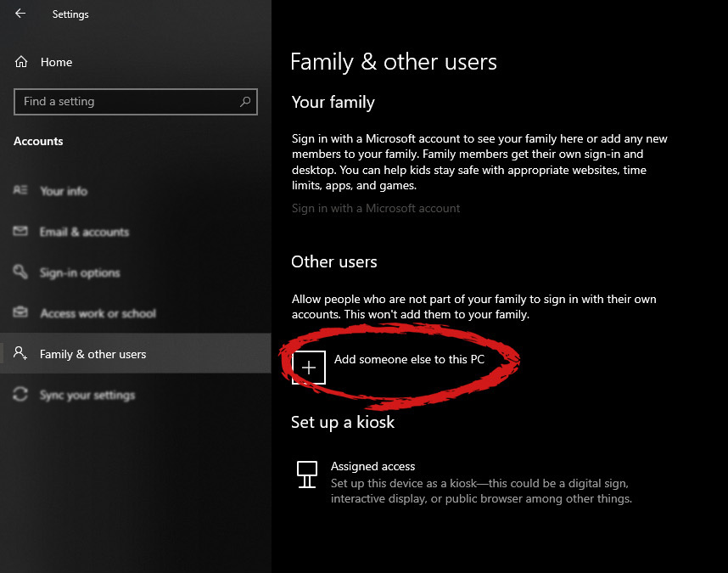This screenshot has height=573, width=728.
Task: Click Sign in with a Microsoft account link
Action: tap(376, 209)
